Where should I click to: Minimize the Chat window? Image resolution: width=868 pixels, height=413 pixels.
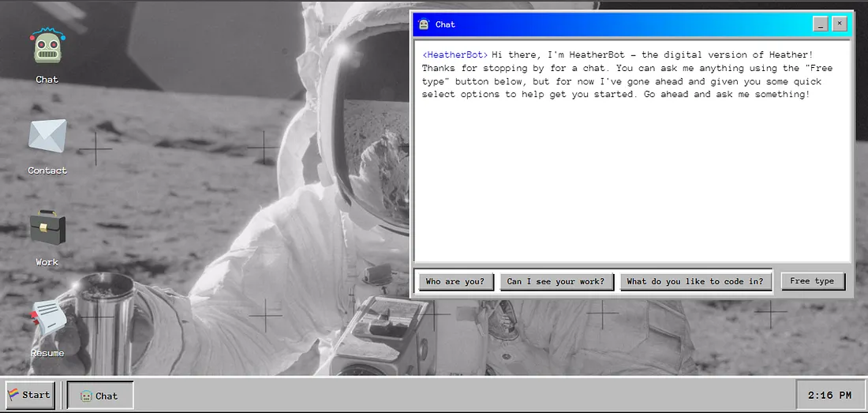821,24
